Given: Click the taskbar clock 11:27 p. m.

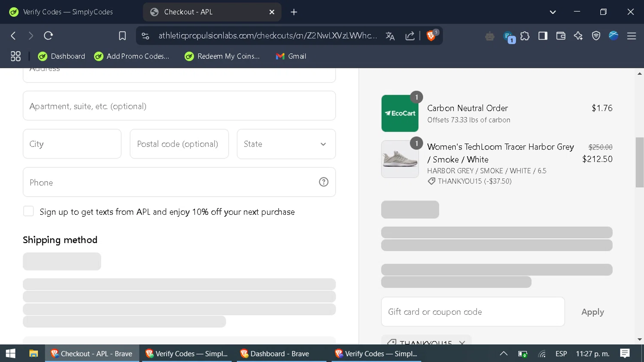Looking at the screenshot, I should 592,354.
